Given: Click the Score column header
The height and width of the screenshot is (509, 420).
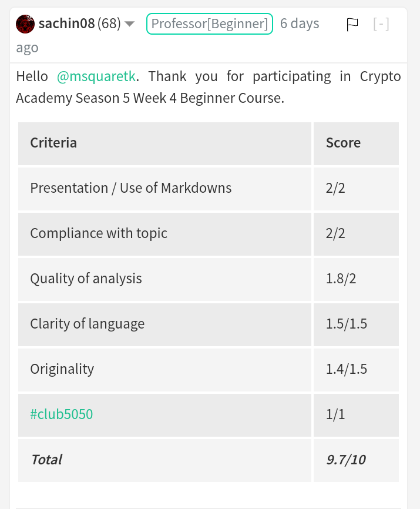Looking at the screenshot, I should tap(343, 143).
